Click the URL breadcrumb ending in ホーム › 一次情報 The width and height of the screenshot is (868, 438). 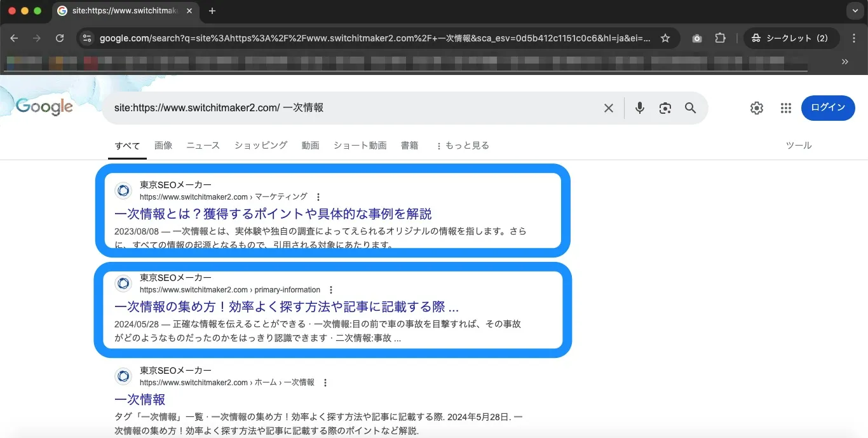(227, 383)
